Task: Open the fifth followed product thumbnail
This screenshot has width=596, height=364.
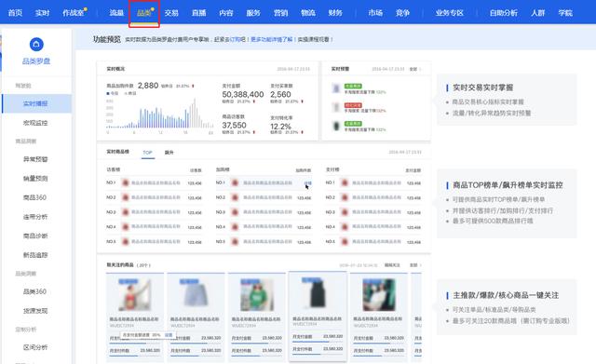Action: [379, 295]
